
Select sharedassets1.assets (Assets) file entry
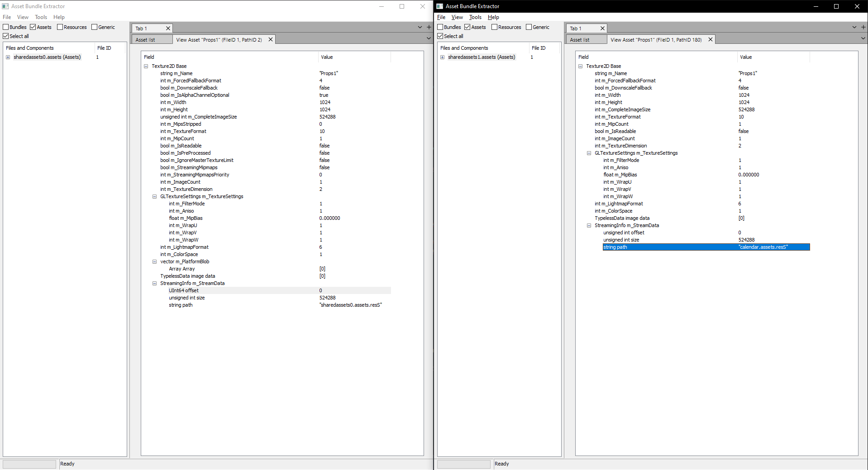click(x=482, y=57)
